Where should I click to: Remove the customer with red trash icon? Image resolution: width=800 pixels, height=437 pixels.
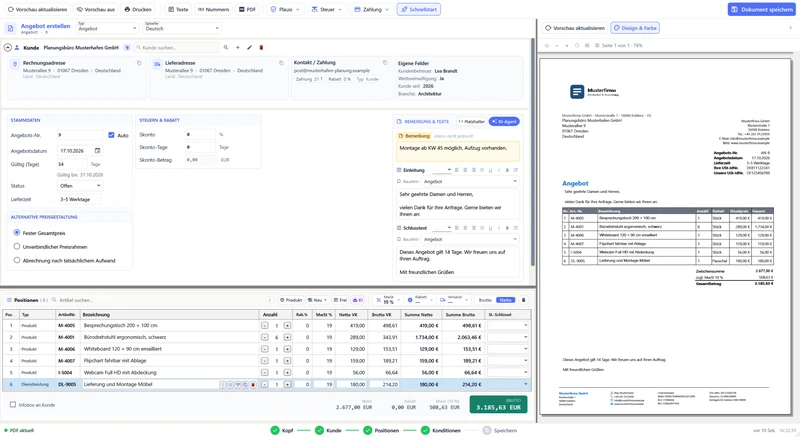tap(261, 47)
